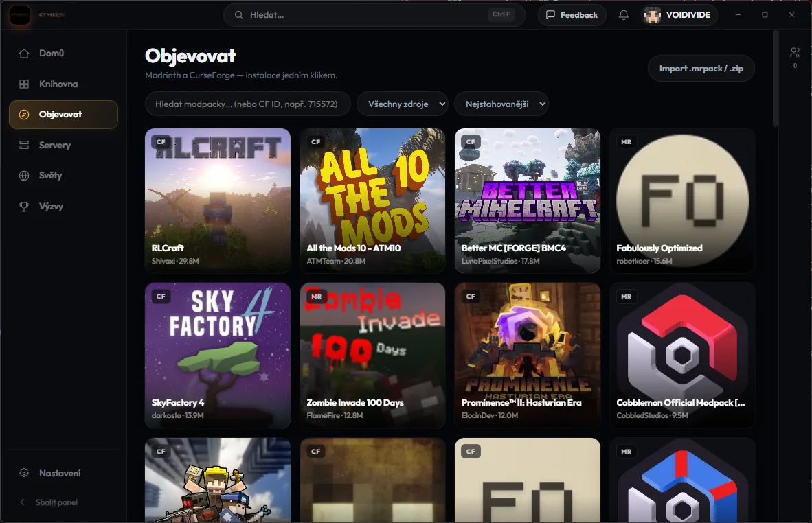Click the MR badge on Zombie Invade card
This screenshot has height=523, width=812.
(316, 297)
